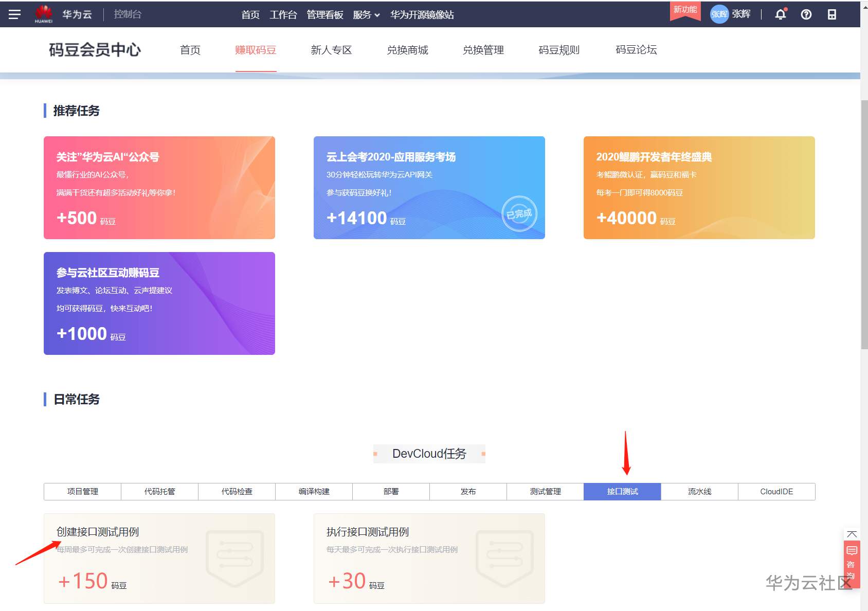Select the CloudIDE DevCloud tab

coord(776,492)
